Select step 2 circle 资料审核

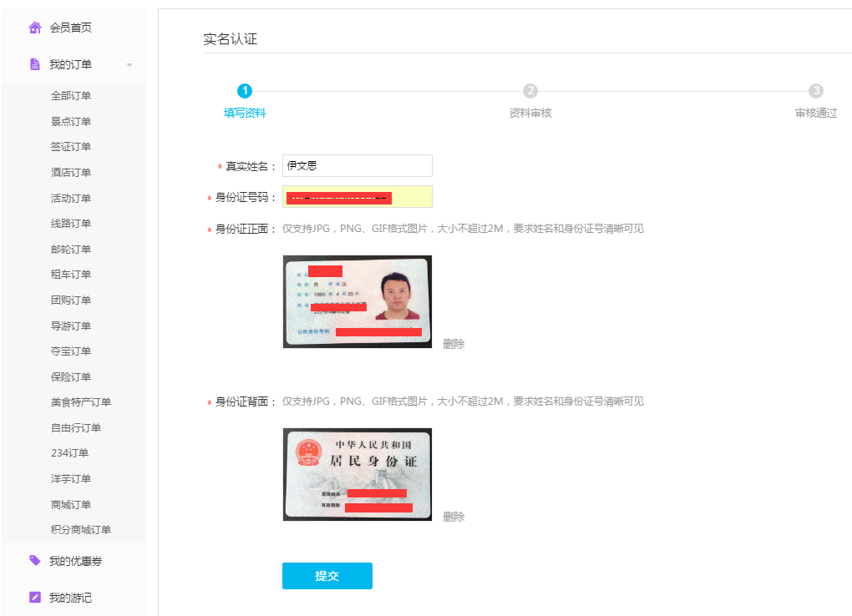tap(530, 91)
